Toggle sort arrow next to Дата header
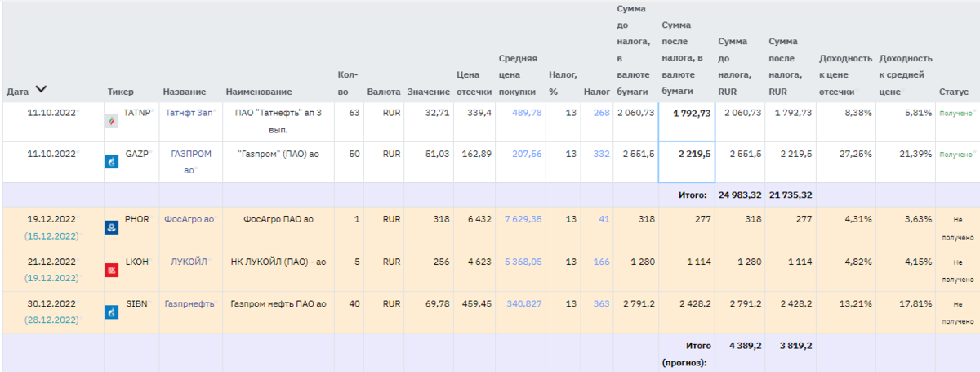The image size is (980, 372). tap(41, 90)
